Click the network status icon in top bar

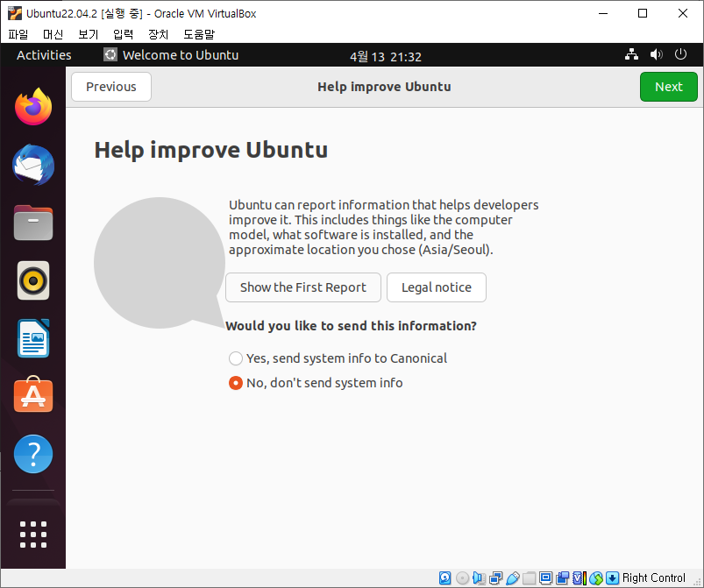click(x=632, y=54)
